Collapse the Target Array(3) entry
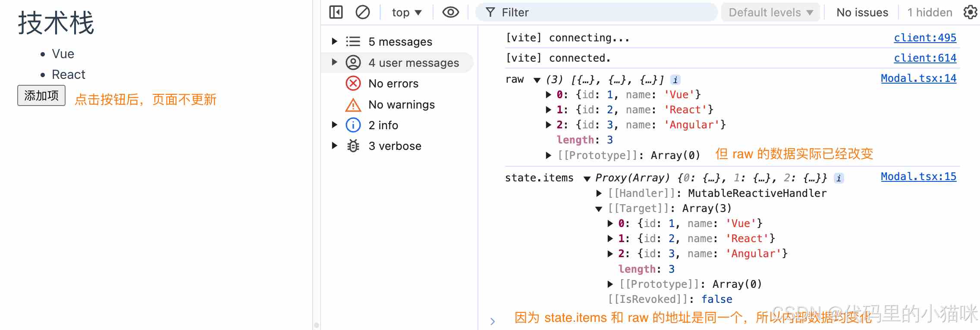 tap(599, 209)
